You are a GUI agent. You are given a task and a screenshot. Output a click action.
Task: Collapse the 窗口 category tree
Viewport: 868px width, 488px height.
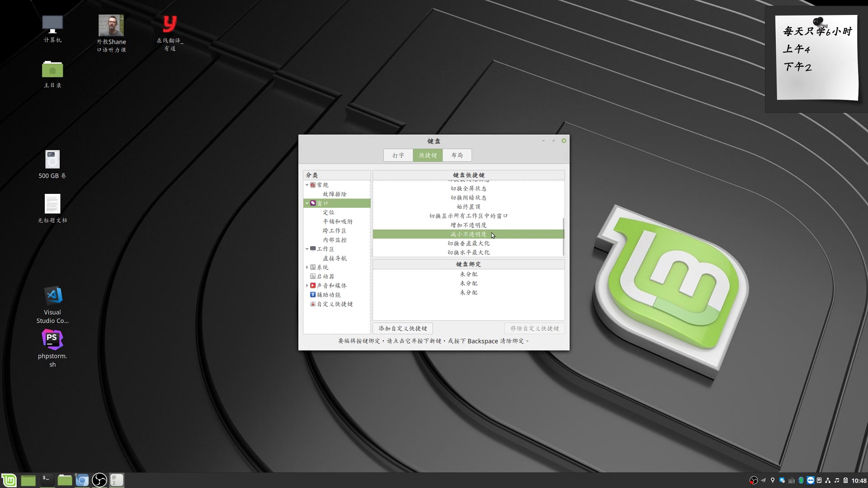click(307, 203)
